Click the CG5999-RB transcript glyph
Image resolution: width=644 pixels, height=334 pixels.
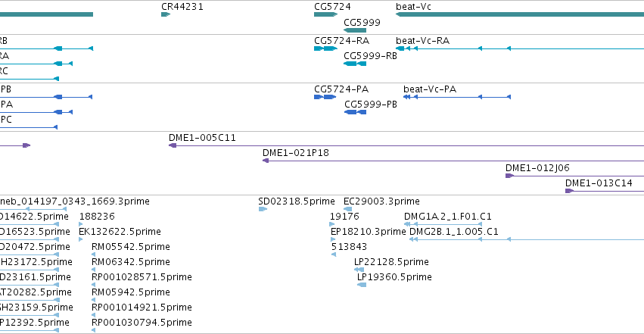[354, 64]
